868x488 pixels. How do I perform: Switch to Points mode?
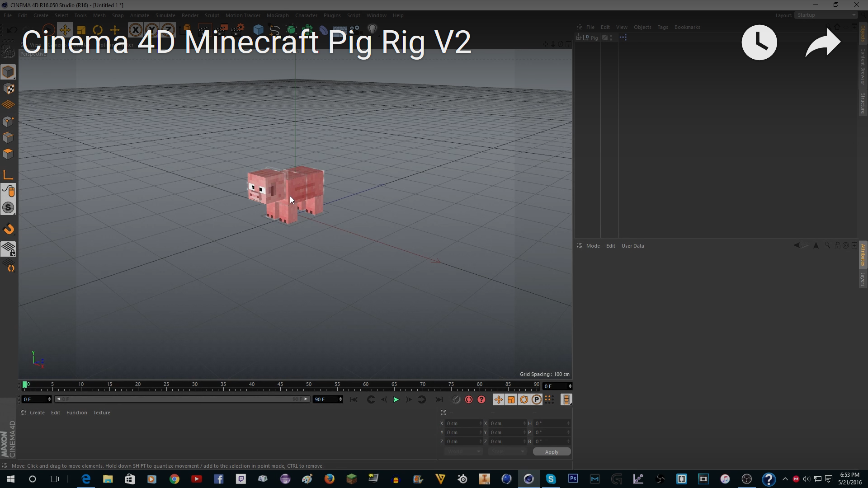coord(8,121)
